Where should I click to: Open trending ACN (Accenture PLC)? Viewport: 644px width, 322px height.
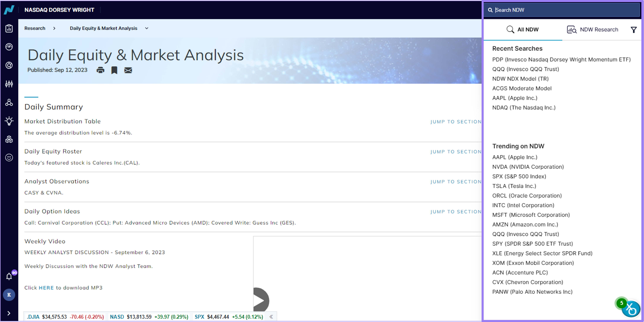tap(520, 273)
